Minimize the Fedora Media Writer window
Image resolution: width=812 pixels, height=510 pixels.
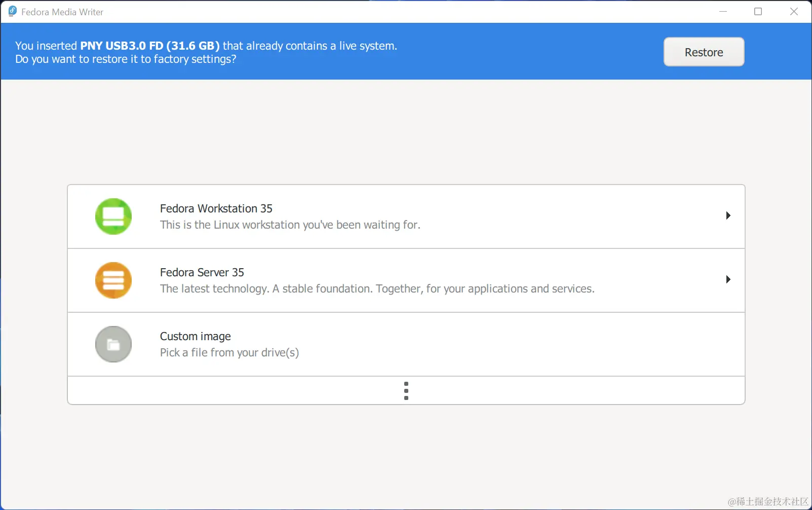coord(723,11)
